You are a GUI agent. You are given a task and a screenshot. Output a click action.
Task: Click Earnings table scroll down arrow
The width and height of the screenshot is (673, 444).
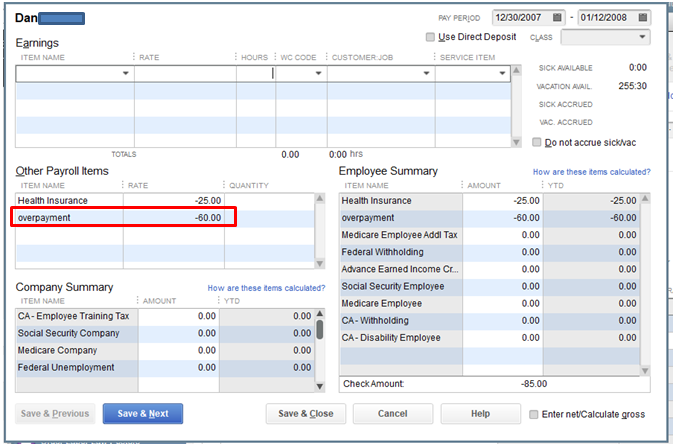516,142
